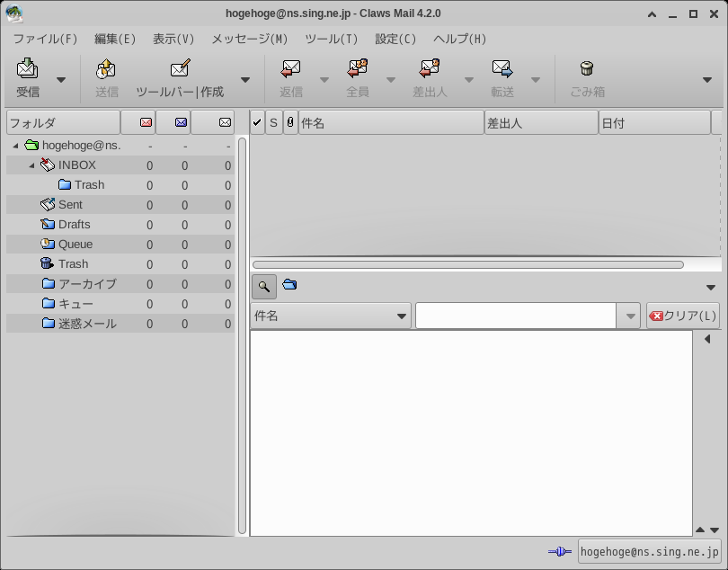Click the Forward (転送) icon

pyautogui.click(x=502, y=68)
